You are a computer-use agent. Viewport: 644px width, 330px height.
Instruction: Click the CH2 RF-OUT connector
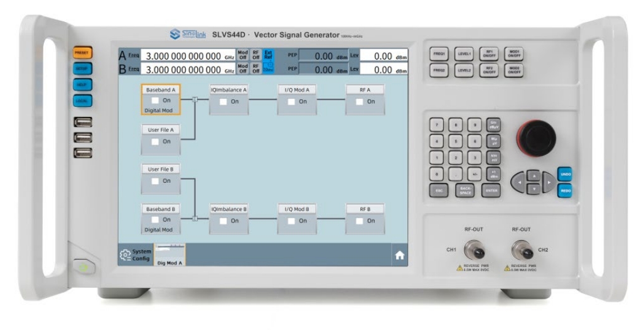pos(522,250)
